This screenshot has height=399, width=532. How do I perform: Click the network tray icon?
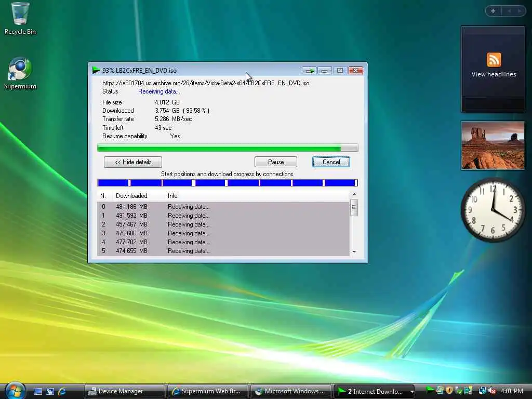tap(482, 391)
